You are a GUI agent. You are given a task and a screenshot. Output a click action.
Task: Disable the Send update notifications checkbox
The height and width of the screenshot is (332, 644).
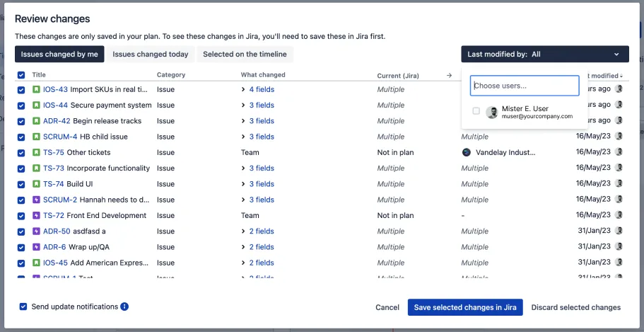(x=23, y=307)
